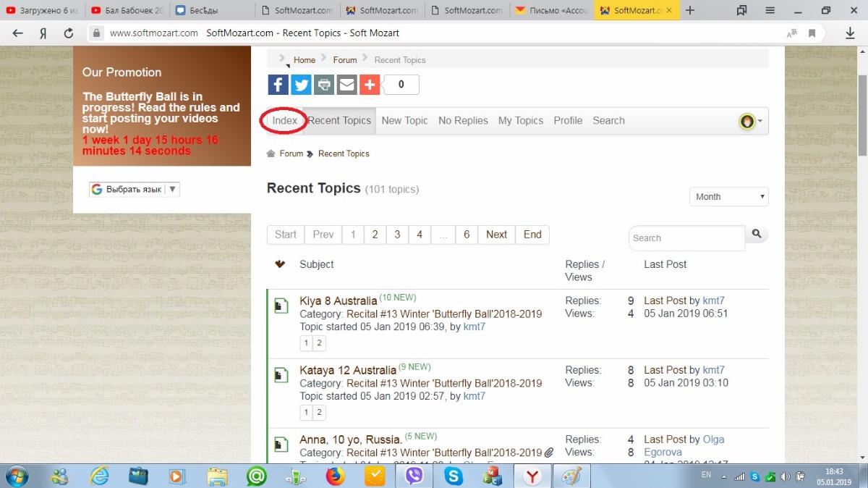Click the email share icon
Viewport: 868px width, 488px height.
coord(347,85)
